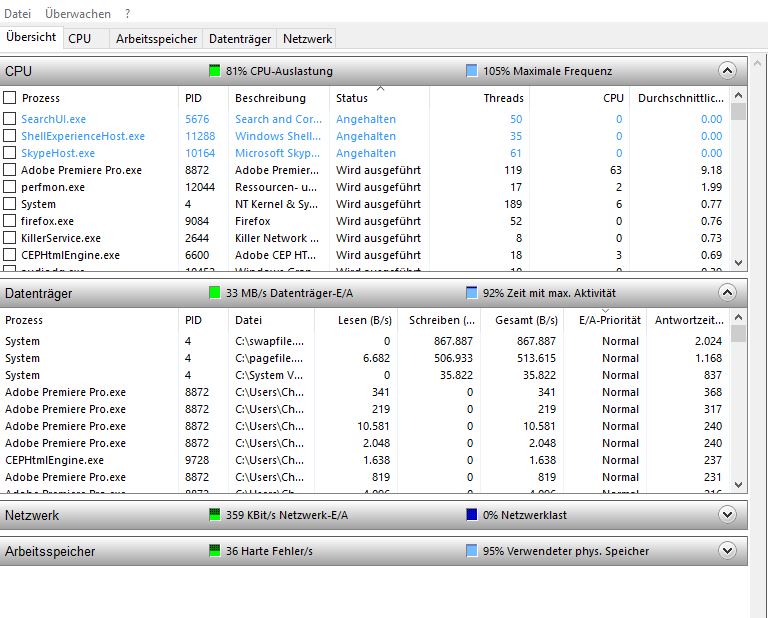768x618 pixels.
Task: Click the dark blue Netzwerklast indicator
Action: coord(472,515)
